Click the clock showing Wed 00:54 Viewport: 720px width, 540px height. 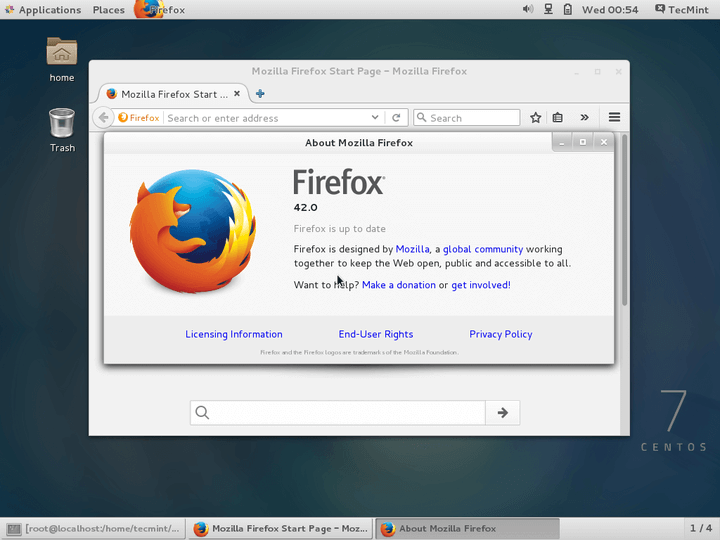pos(610,10)
